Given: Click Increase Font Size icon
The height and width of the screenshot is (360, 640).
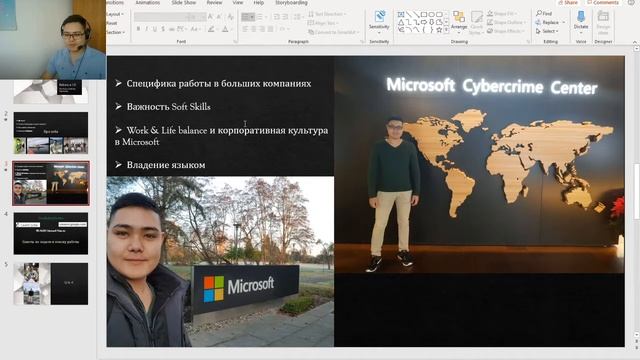Looking at the screenshot, I should click(x=210, y=16).
